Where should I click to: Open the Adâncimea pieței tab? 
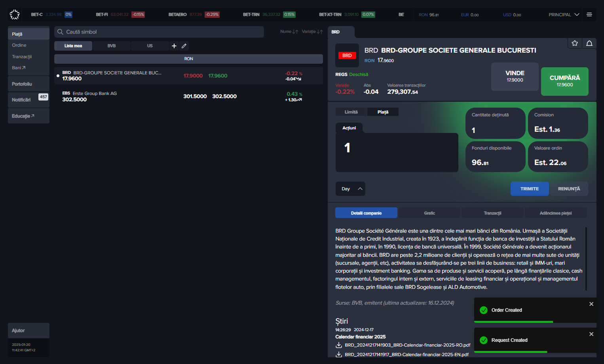pos(556,213)
